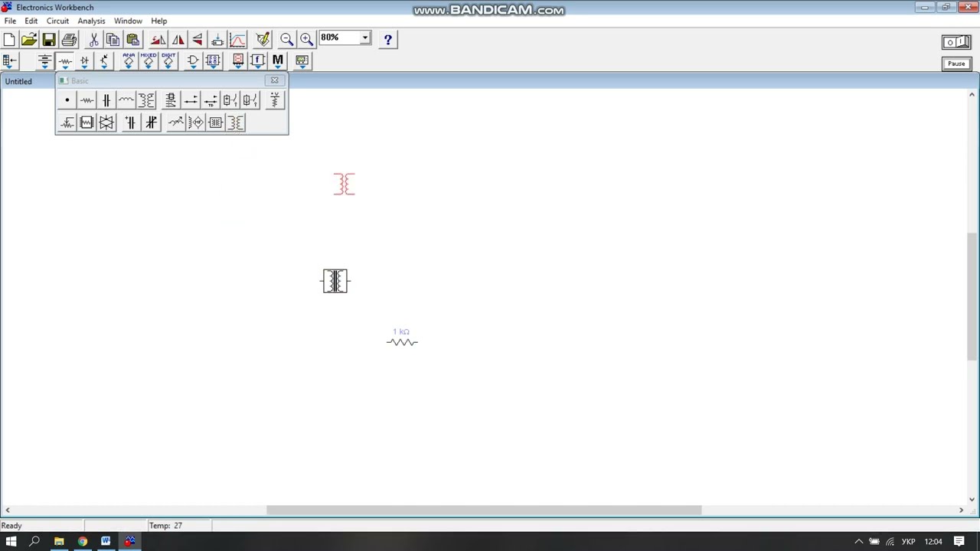Pick the Polarized capacitor component
The image size is (980, 551).
(131, 122)
